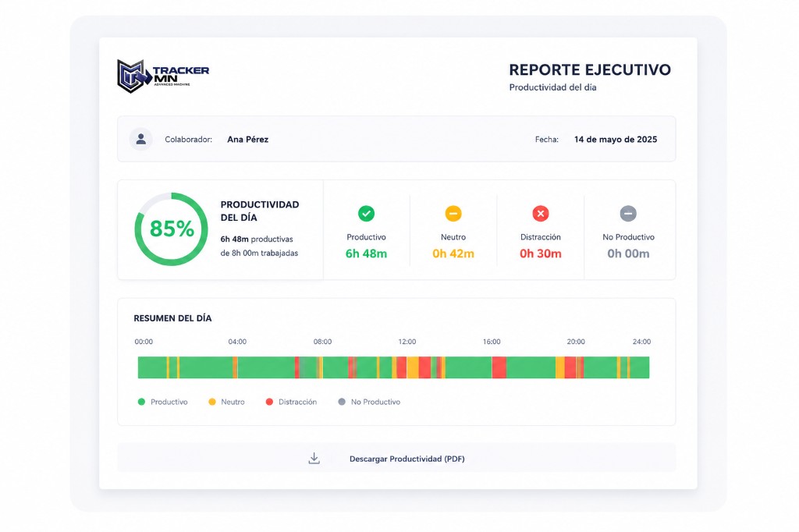Click the 00:00 timeline label
Viewport: 799px width, 532px height.
click(x=144, y=342)
